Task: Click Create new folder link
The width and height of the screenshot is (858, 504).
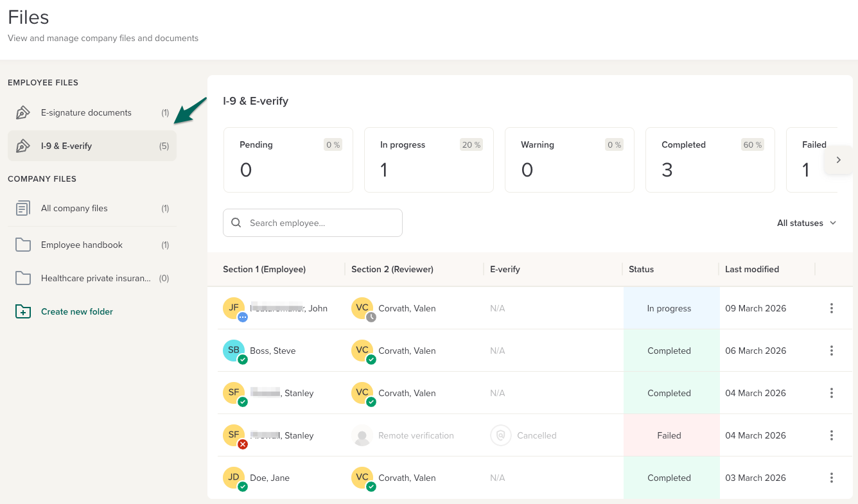Action: tap(77, 312)
